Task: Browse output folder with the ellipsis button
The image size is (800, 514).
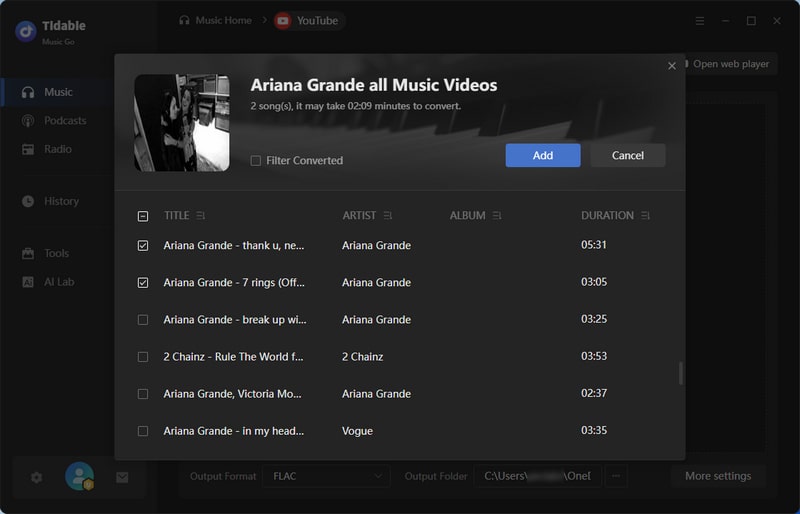Action: [616, 476]
